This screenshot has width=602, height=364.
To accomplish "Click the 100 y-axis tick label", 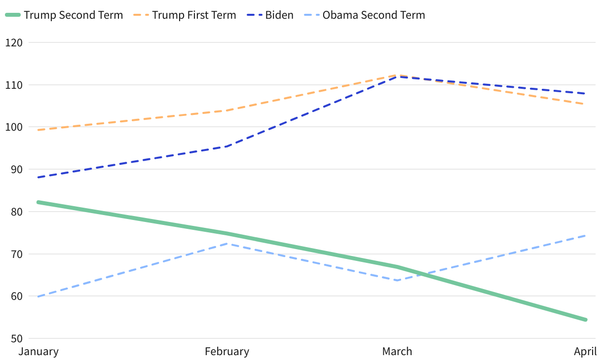I will pos(13,127).
